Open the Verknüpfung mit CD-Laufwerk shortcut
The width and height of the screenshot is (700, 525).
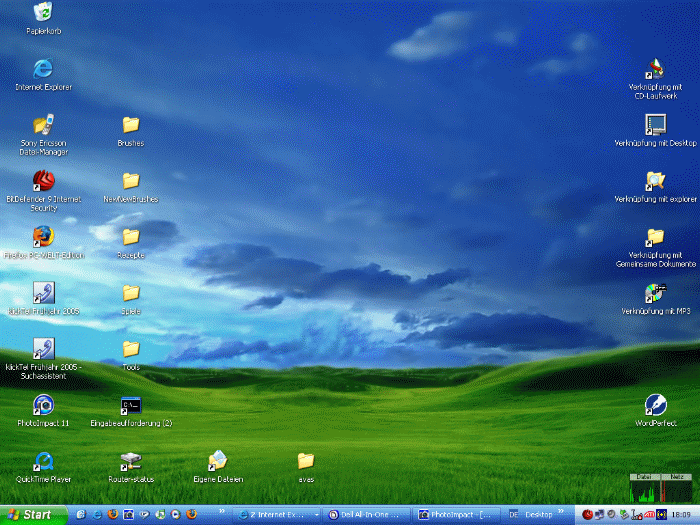click(655, 70)
